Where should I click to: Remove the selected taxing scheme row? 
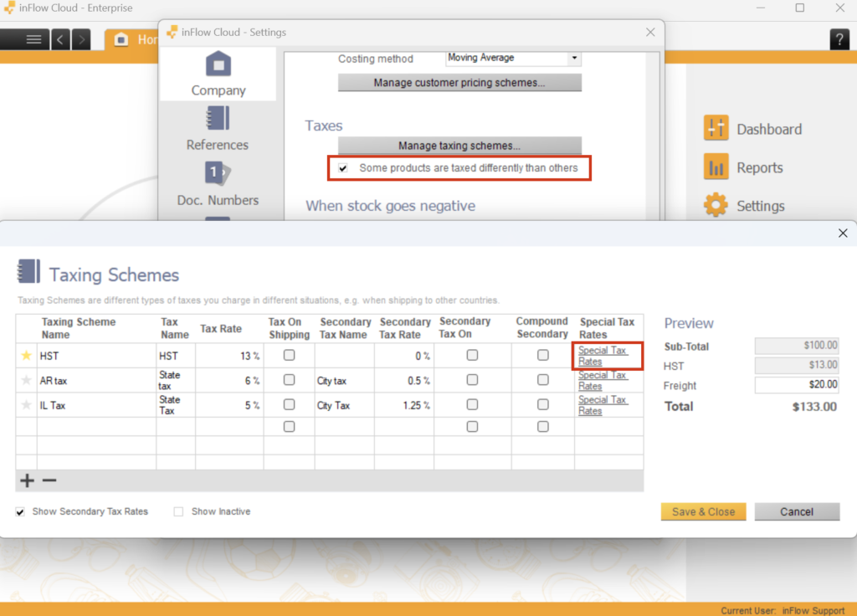coord(49,480)
